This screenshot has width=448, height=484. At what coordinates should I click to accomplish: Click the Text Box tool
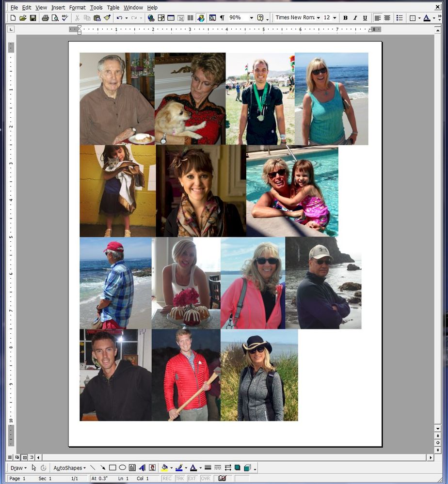point(132,468)
